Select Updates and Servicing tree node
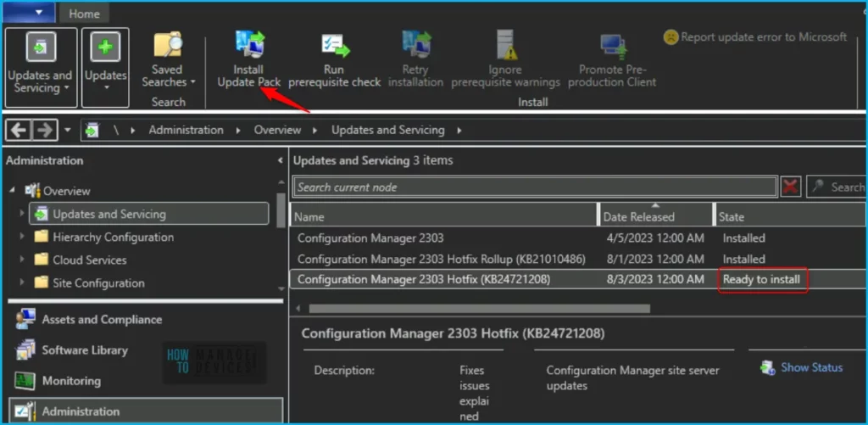The image size is (868, 425). click(x=149, y=214)
